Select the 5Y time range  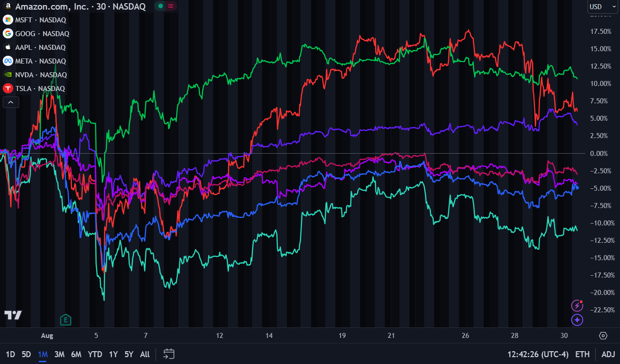(x=129, y=354)
